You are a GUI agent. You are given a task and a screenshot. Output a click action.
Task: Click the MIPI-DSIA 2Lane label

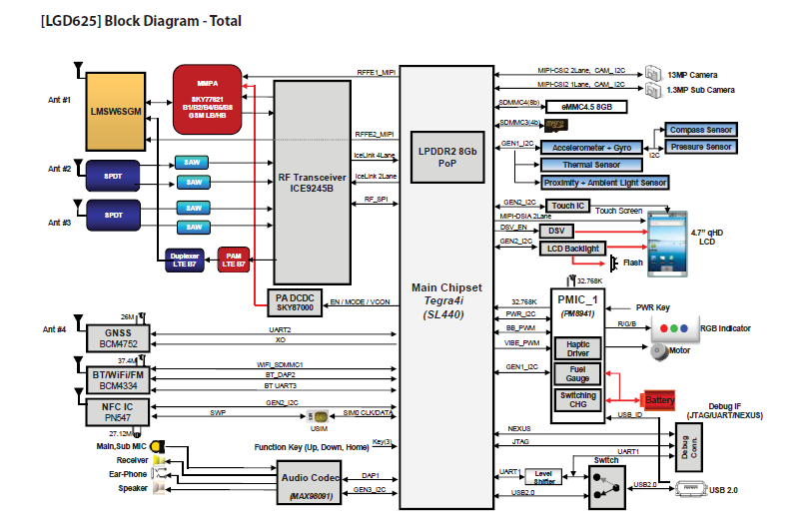click(x=525, y=217)
